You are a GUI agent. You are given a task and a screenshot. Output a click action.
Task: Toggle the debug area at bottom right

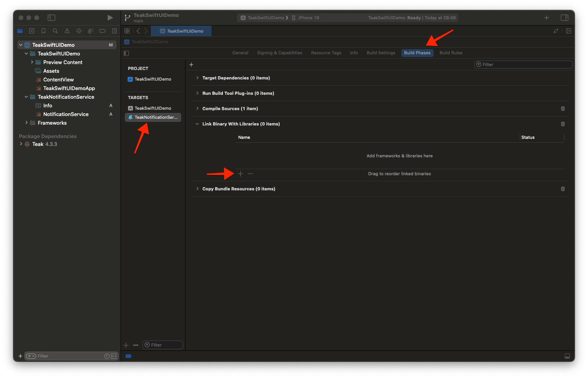point(567,356)
